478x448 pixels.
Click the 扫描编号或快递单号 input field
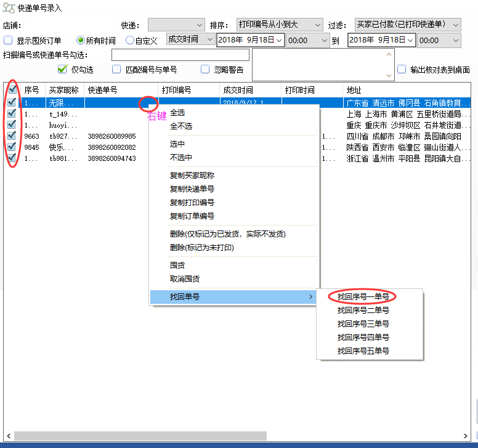click(180, 55)
